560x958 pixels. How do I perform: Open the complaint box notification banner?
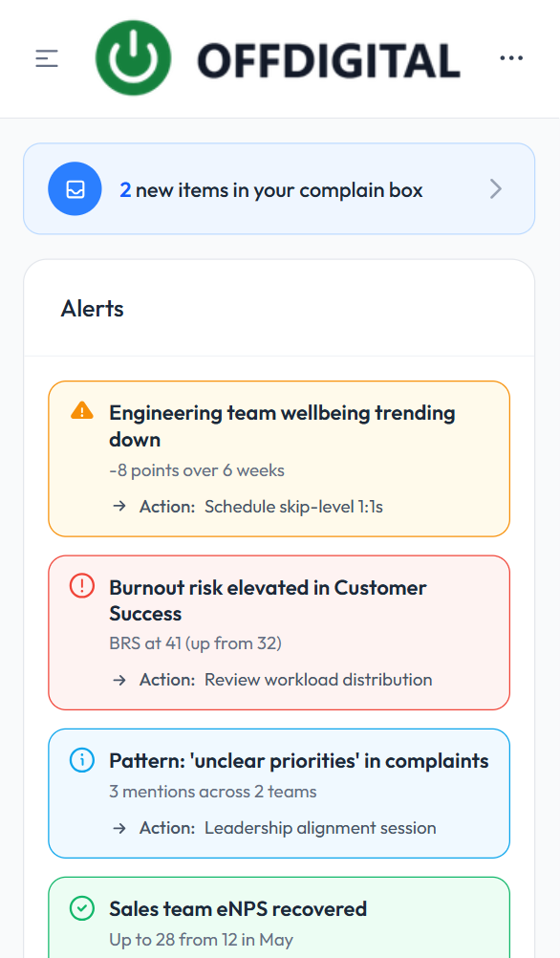280,188
